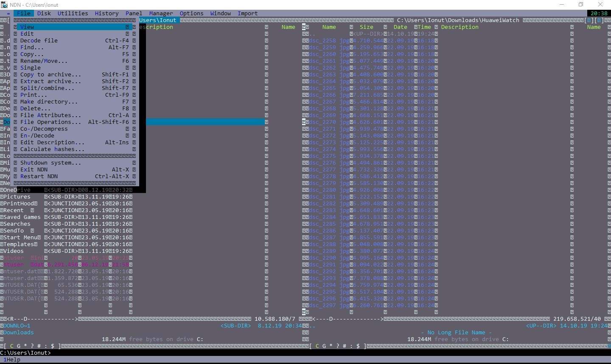
Task: Click the Saved Games folder row
Action: pos(66,217)
